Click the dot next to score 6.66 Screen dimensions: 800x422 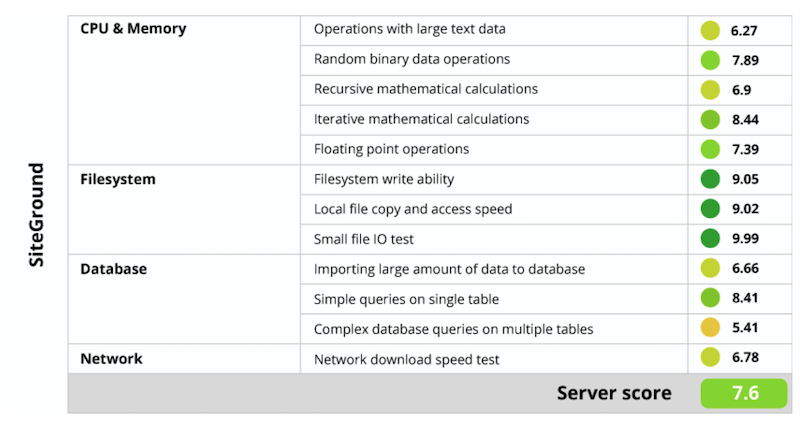[710, 268]
